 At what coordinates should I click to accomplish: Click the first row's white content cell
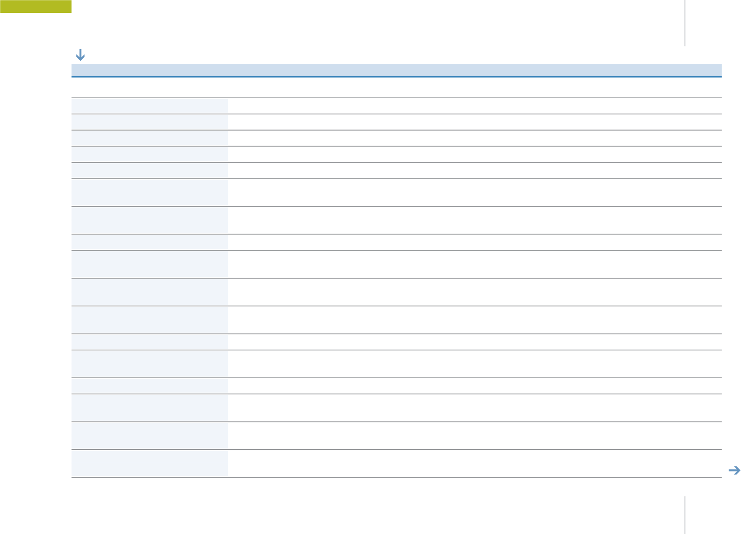coord(475,106)
